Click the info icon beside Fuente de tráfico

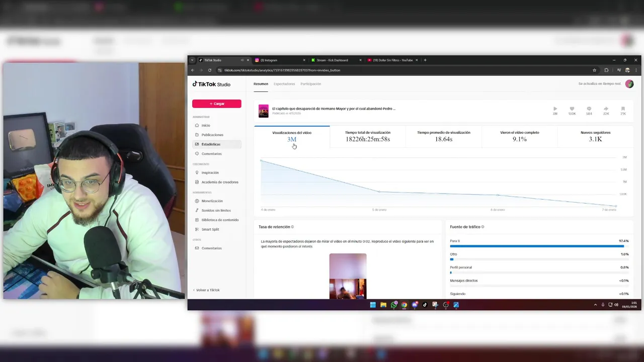pyautogui.click(x=482, y=227)
